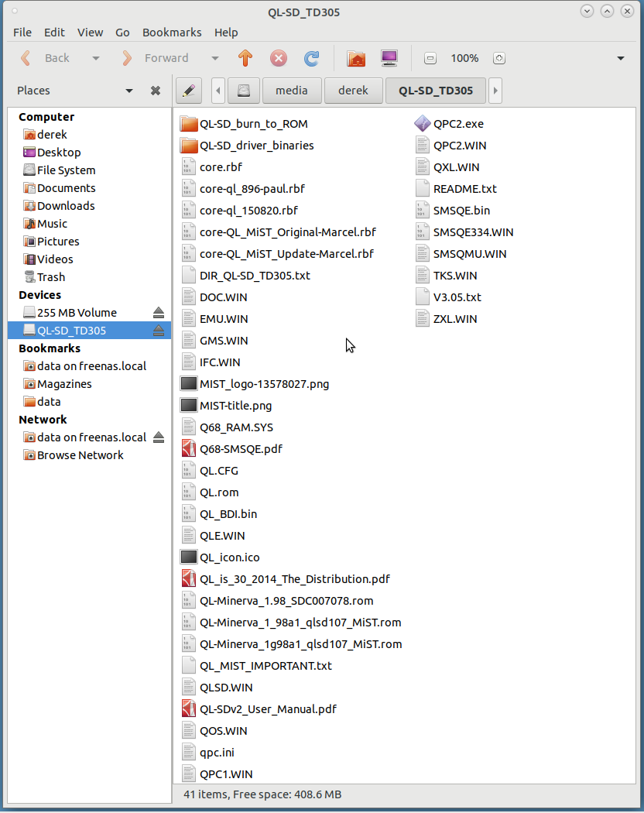Open Back history dropdown arrow
The width and height of the screenshot is (644, 813).
(96, 59)
